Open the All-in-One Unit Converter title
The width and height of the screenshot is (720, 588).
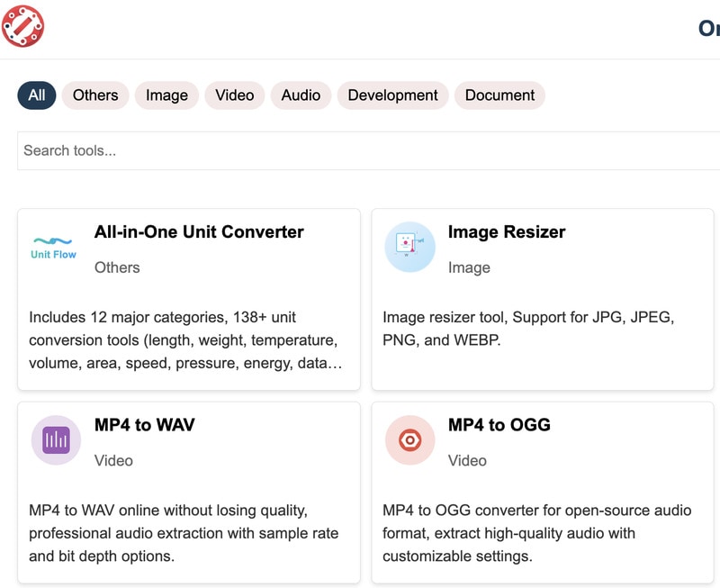199,232
